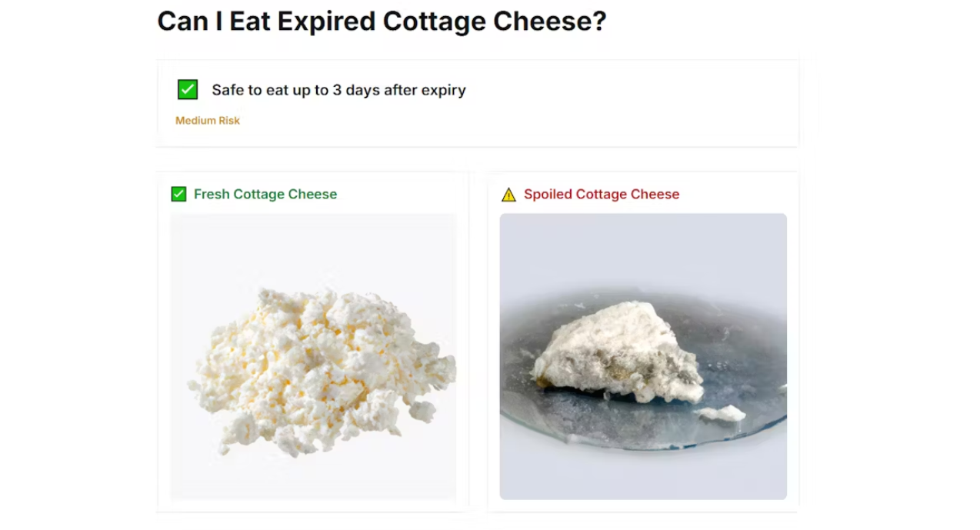Open the spoiled cottage cheese photo
Image resolution: width=980 pixels, height=530 pixels.
643,357
